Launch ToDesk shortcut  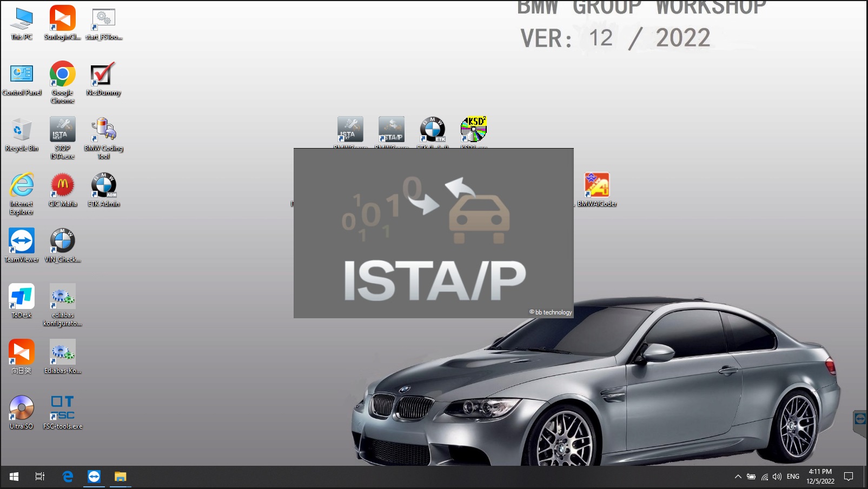click(x=22, y=302)
